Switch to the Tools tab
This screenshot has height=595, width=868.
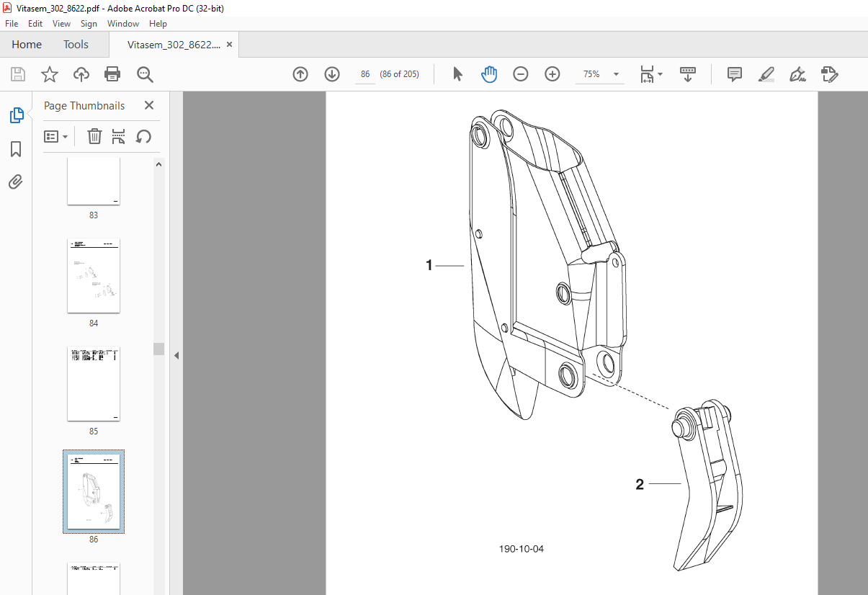click(76, 45)
